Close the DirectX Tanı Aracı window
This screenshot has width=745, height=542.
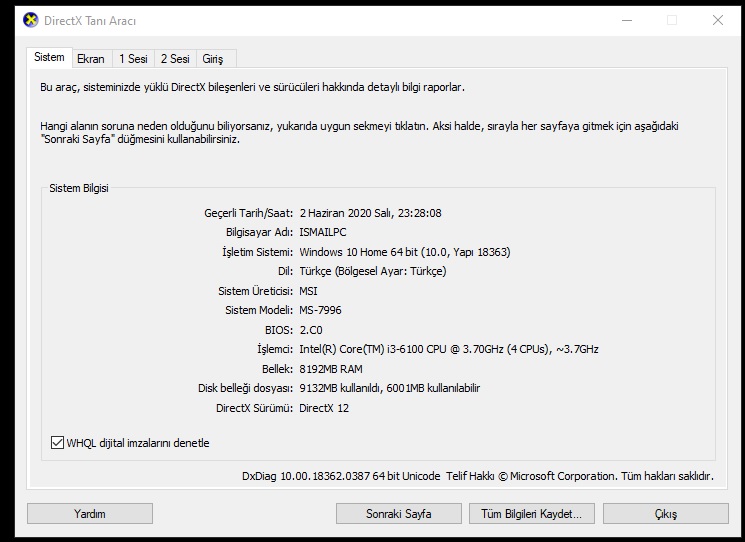718,20
